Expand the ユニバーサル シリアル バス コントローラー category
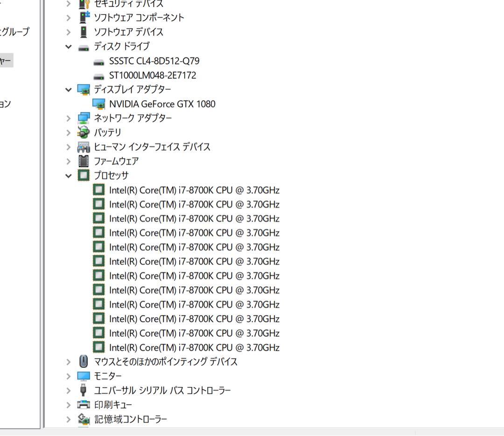This screenshot has width=504, height=436. [69, 390]
